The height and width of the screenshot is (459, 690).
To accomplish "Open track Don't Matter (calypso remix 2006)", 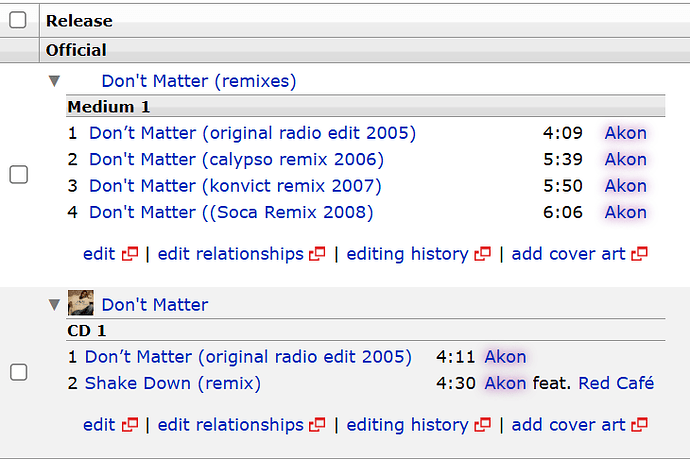I will point(236,159).
